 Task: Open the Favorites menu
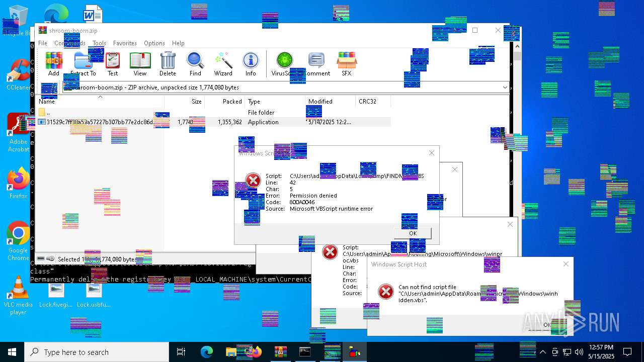click(x=125, y=43)
